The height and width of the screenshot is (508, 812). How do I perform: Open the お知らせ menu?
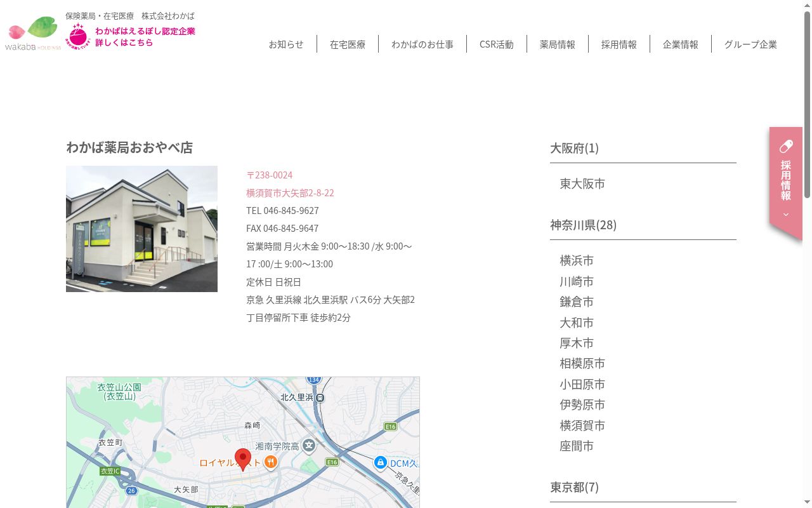coord(286,44)
